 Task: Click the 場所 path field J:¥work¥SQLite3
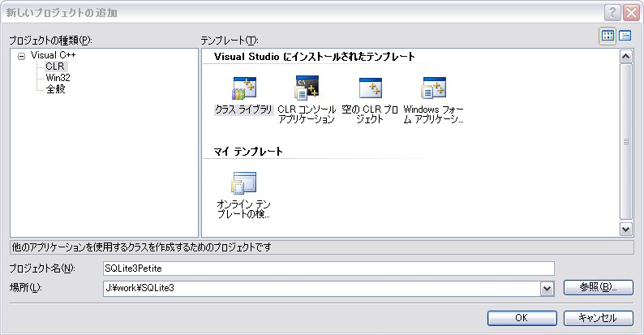(x=321, y=288)
